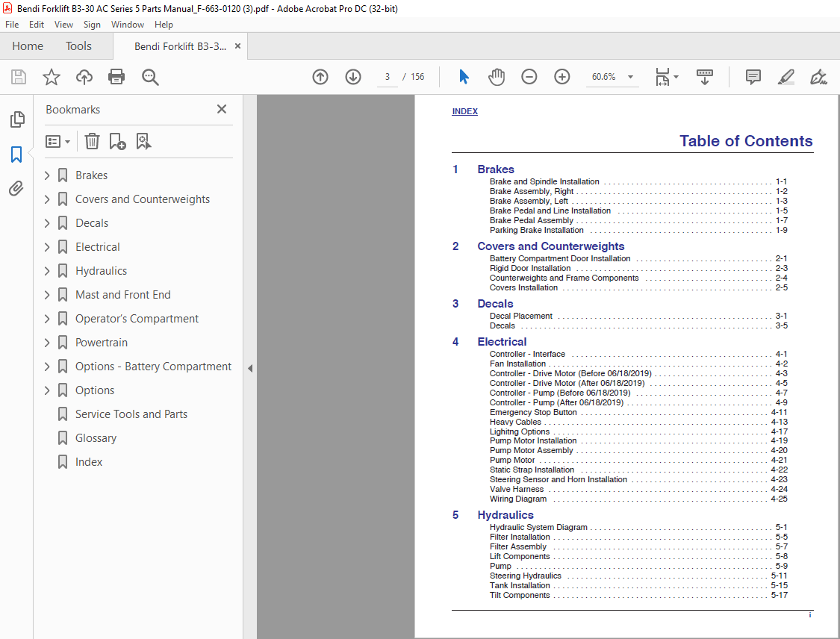Select the Hand pan tool
This screenshot has width=840, height=639.
point(497,77)
